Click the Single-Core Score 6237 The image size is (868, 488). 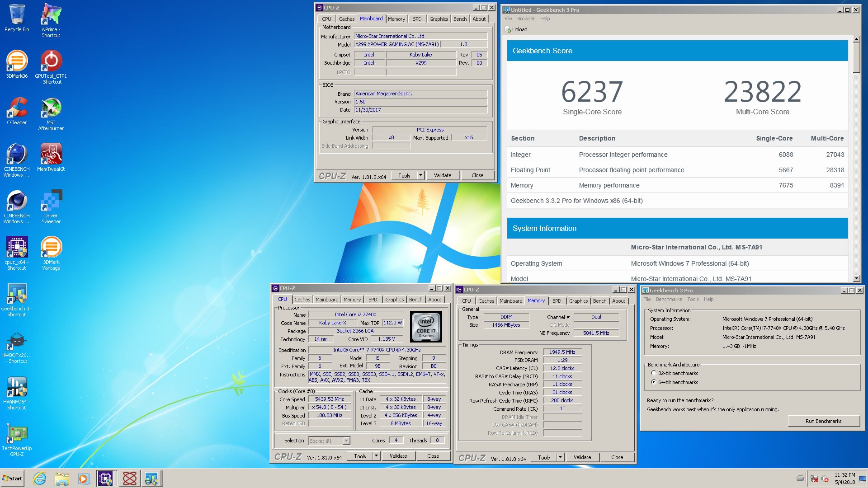[x=592, y=92]
